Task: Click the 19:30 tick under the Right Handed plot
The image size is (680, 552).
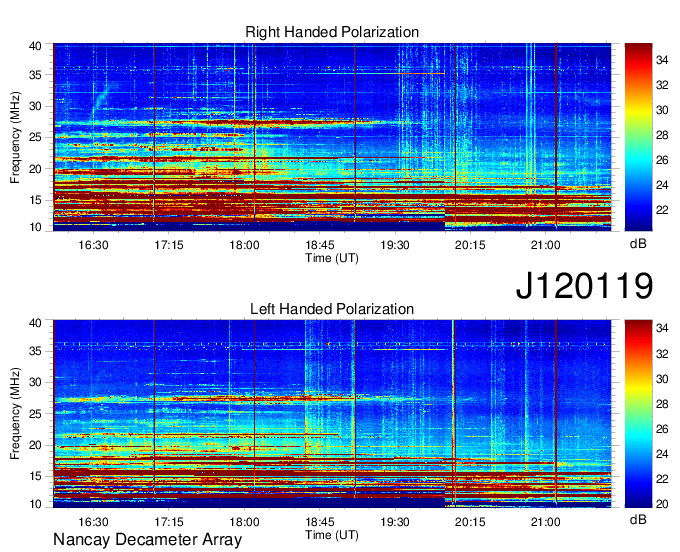Action: point(395,245)
